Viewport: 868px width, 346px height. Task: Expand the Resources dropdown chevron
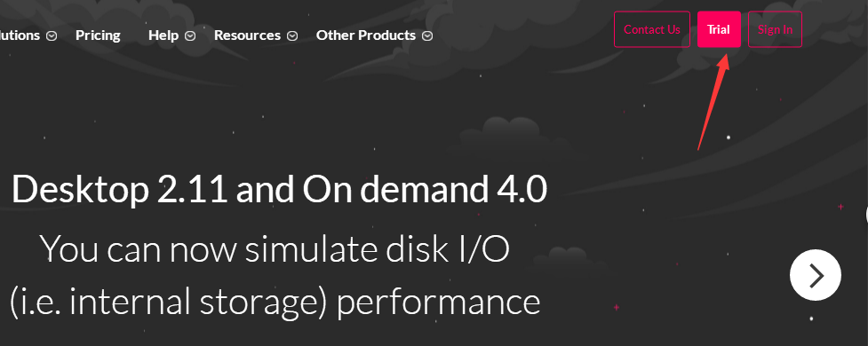pyautogui.click(x=291, y=35)
